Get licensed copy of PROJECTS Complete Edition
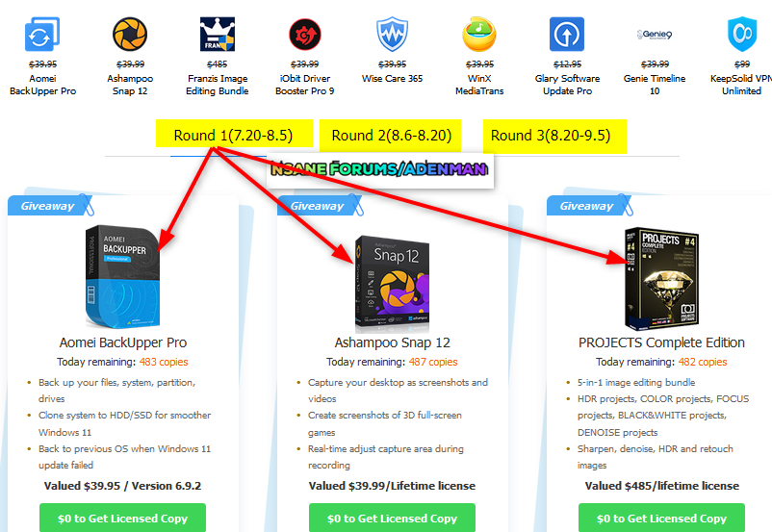Screen dimensions: 772x532 [661, 518]
